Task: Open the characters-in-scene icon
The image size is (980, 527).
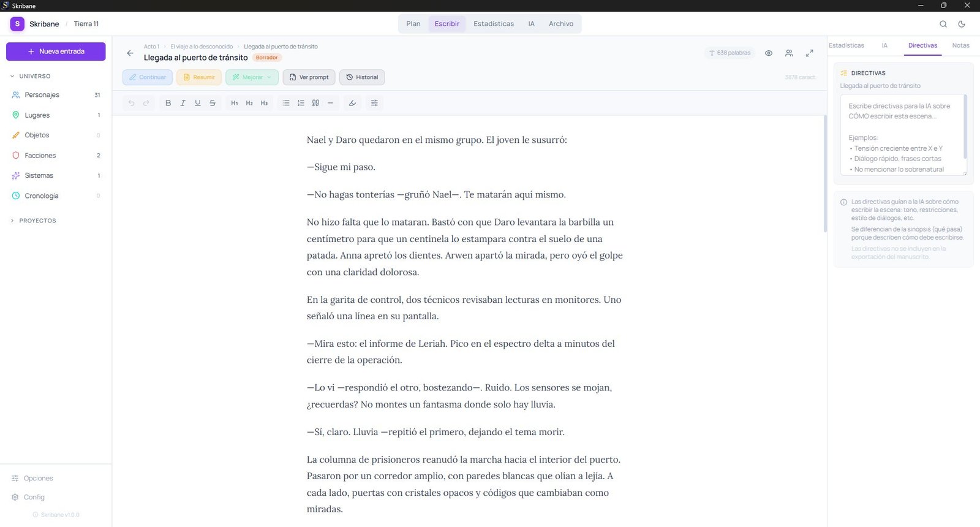Action: tap(789, 53)
